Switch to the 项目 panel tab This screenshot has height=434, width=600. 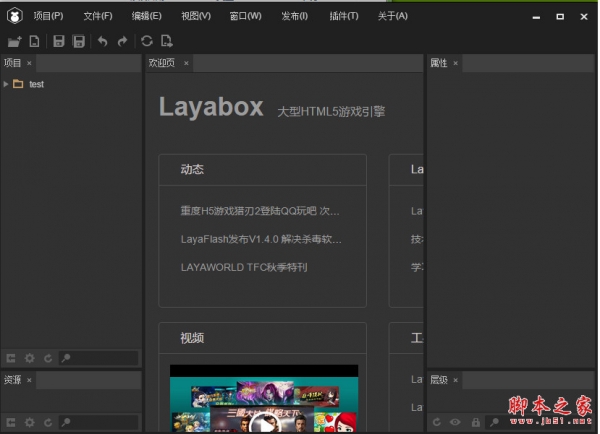12,63
